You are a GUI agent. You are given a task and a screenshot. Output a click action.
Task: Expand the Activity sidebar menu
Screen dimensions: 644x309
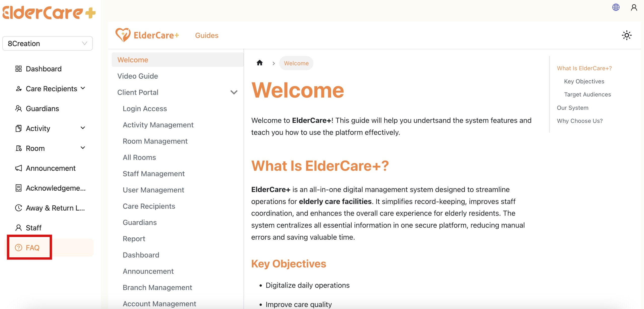coord(83,128)
